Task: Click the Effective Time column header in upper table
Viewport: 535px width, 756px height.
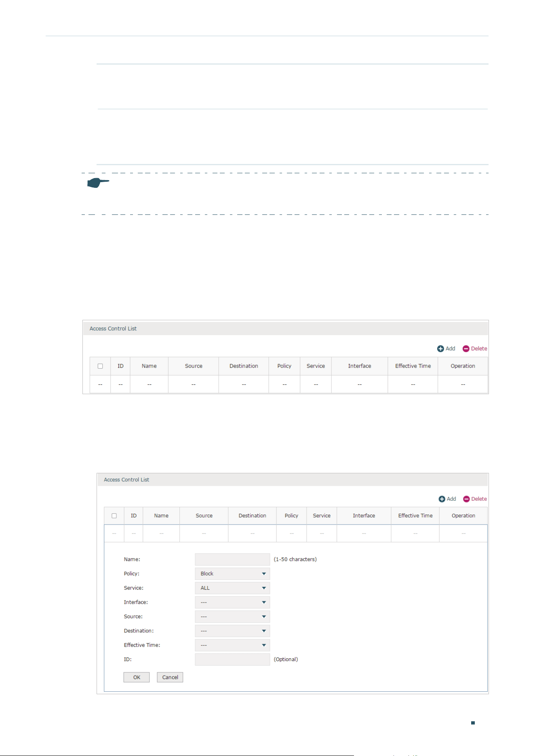Action: point(413,366)
